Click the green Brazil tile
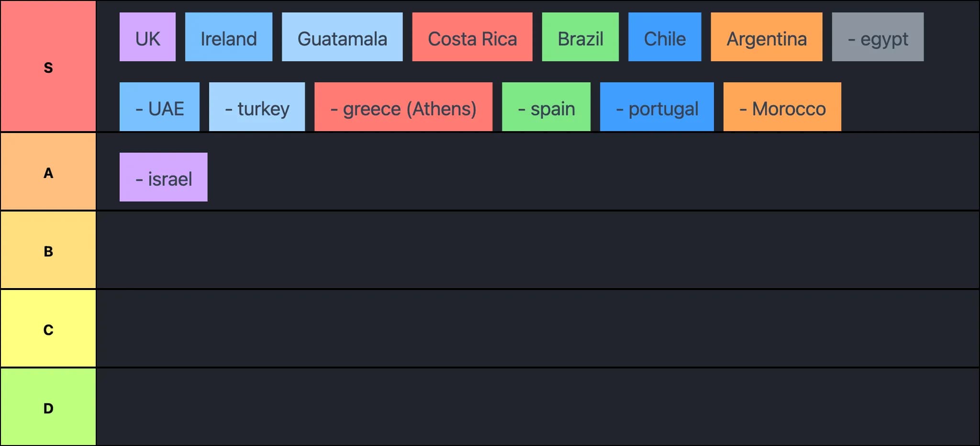 coord(580,37)
